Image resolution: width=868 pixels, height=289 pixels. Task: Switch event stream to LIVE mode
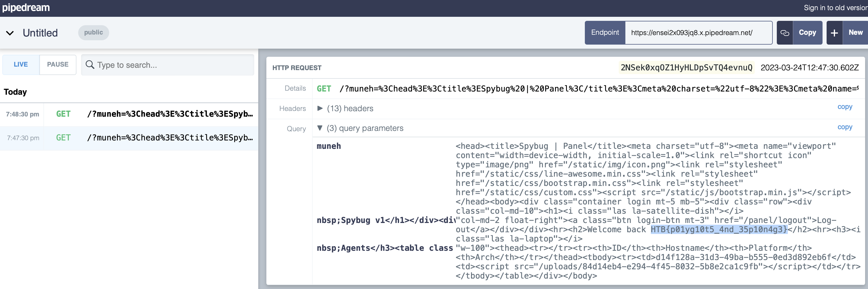[21, 64]
